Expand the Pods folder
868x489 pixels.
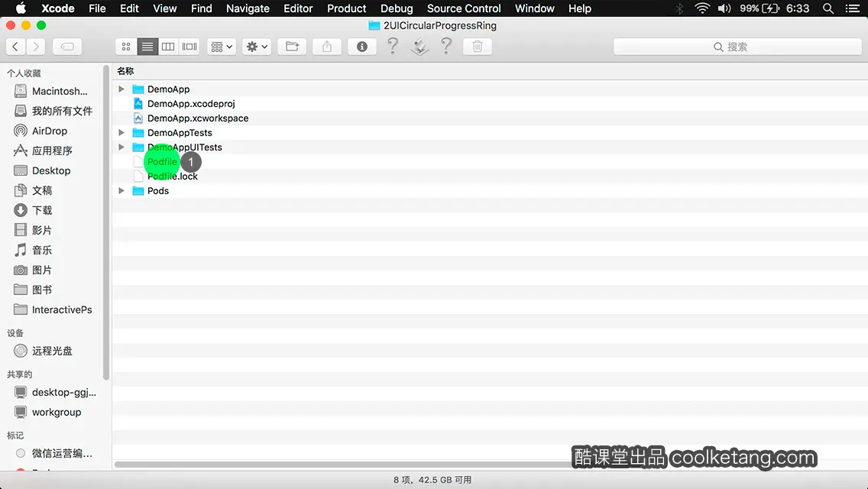tap(121, 190)
